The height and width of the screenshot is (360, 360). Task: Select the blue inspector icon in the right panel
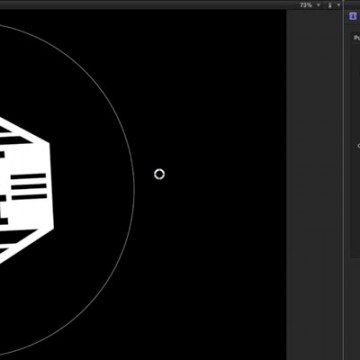pyautogui.click(x=353, y=16)
